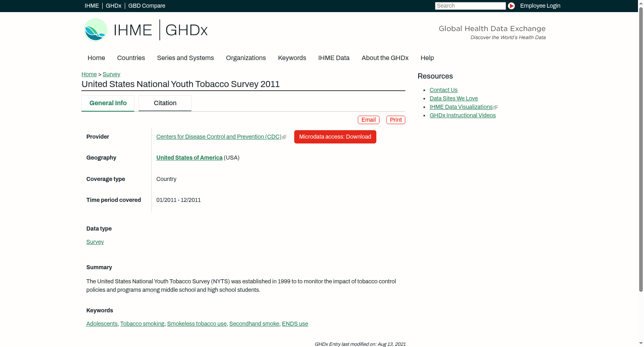644x347 pixels.
Task: Open Secondhand smoke keyword
Action: pos(254,324)
